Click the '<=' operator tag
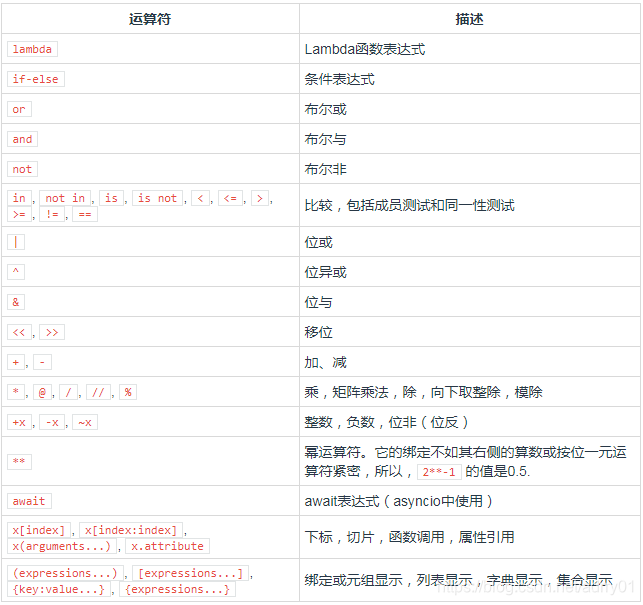This screenshot has width=643, height=605. click(x=230, y=198)
